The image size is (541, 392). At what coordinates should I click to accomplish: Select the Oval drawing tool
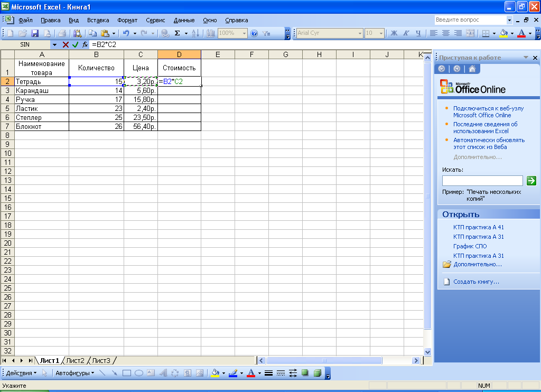[x=139, y=373]
